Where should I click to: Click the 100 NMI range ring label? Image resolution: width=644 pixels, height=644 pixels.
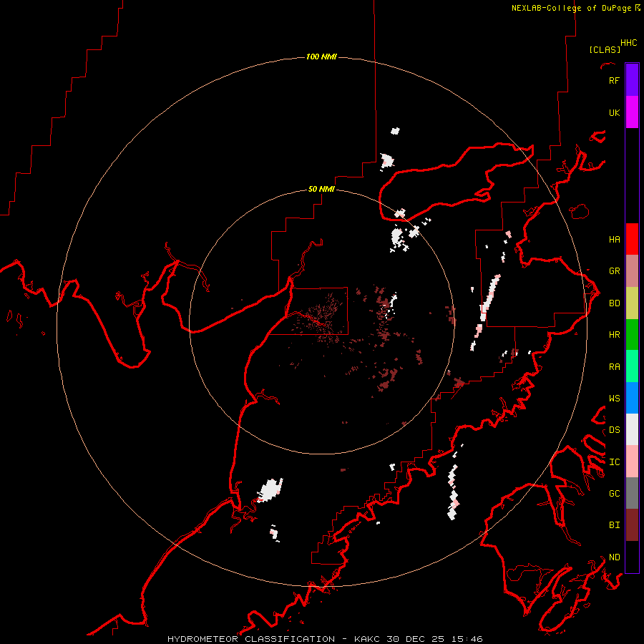pos(321,57)
